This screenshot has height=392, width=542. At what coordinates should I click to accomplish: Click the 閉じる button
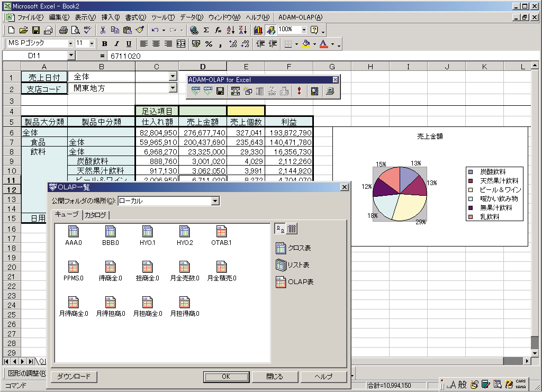click(x=275, y=377)
